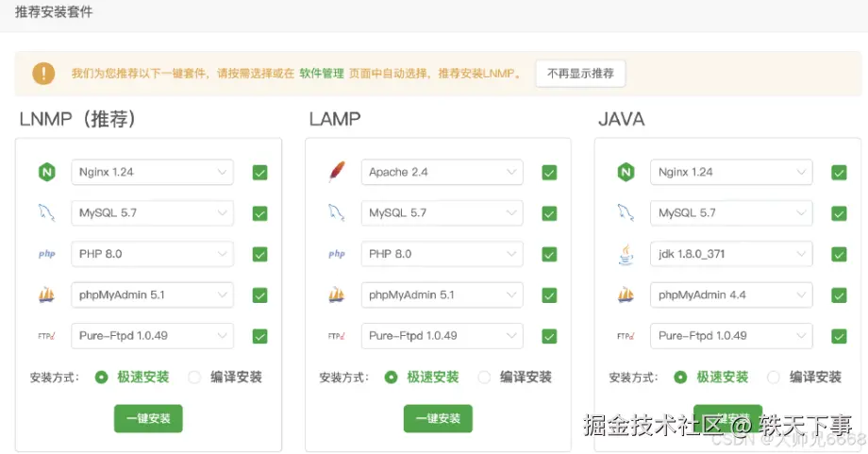Open the phpMyAdmin 5.1 dropdown in LNMP
The width and height of the screenshot is (868, 454).
(152, 295)
